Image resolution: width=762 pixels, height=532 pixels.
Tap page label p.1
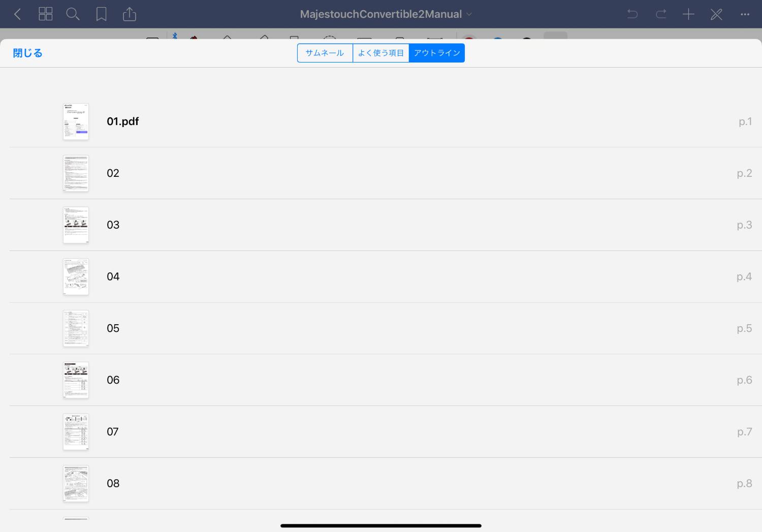click(745, 122)
